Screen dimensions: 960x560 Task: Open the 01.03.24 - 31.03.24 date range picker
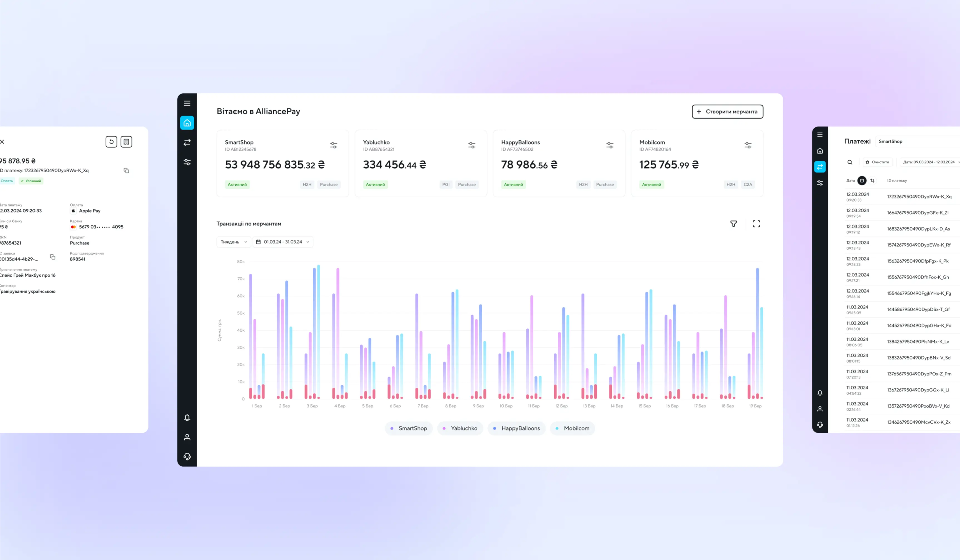283,242
